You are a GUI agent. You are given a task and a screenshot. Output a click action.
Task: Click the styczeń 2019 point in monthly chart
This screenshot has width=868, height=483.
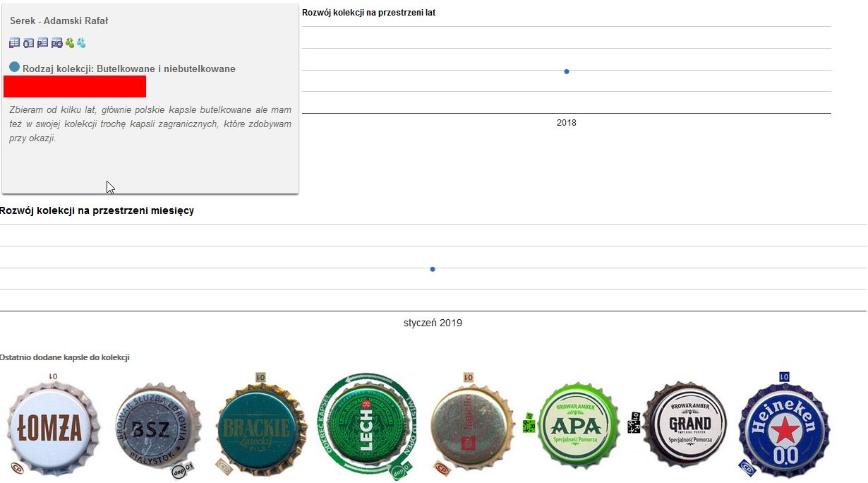(433, 269)
